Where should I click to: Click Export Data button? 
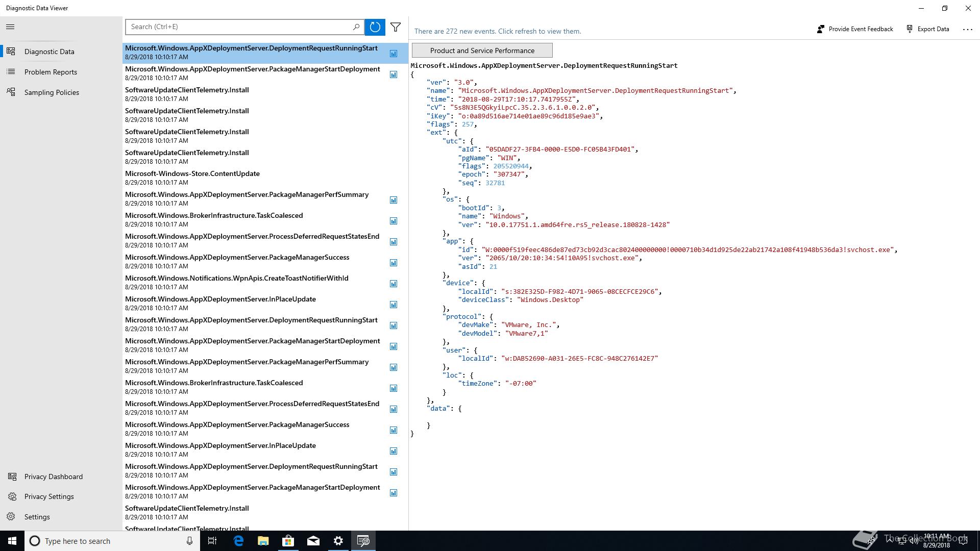click(x=928, y=29)
